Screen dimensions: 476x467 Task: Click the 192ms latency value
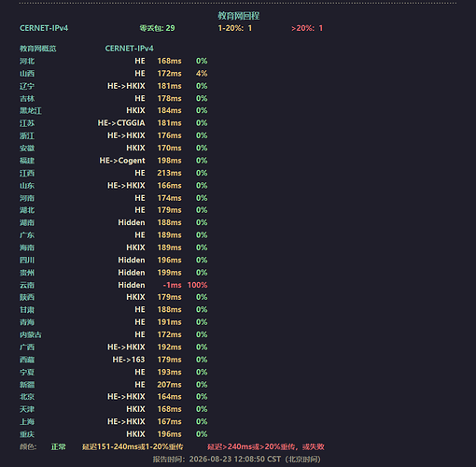pyautogui.click(x=169, y=347)
